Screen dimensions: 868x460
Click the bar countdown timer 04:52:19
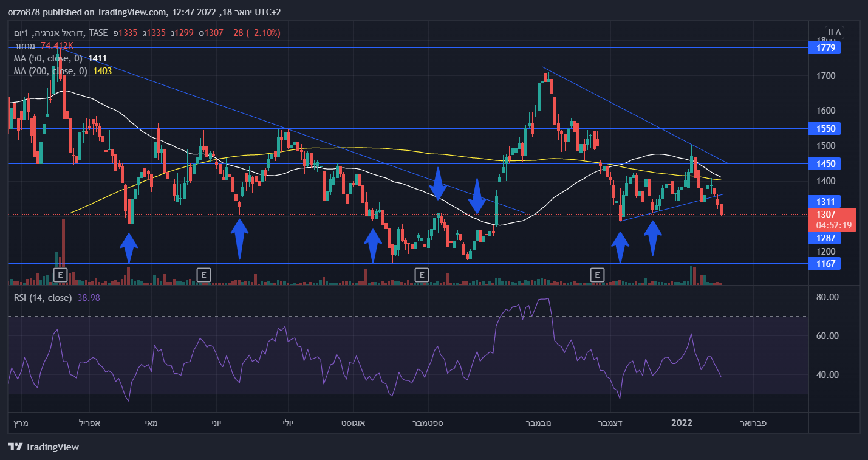[x=833, y=225]
